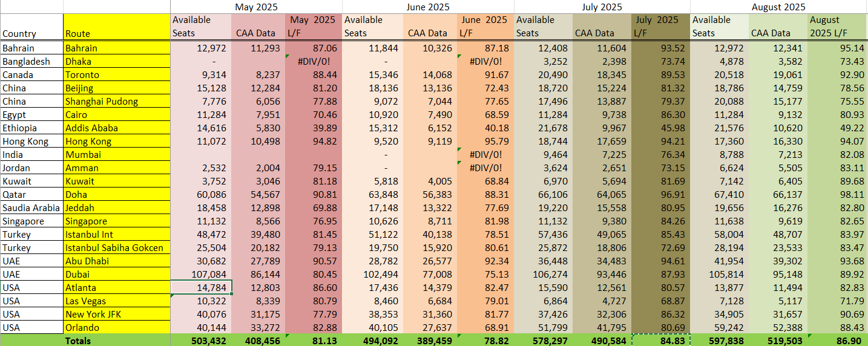Click the May total available seats 503,432
The height and width of the screenshot is (346, 868).
point(201,341)
